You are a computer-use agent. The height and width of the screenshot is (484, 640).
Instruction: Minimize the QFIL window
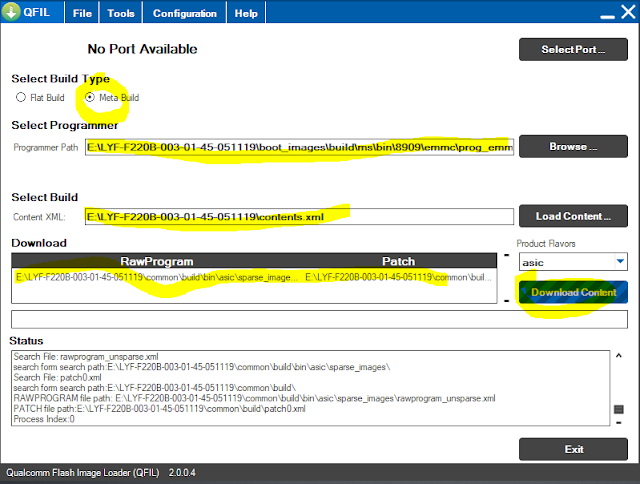(607, 16)
